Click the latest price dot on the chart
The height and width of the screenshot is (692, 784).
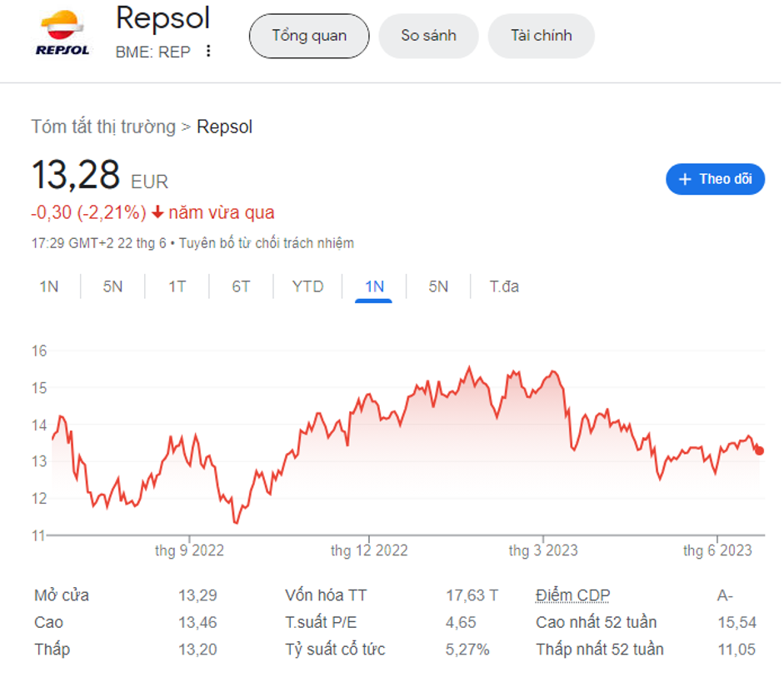pos(759,450)
